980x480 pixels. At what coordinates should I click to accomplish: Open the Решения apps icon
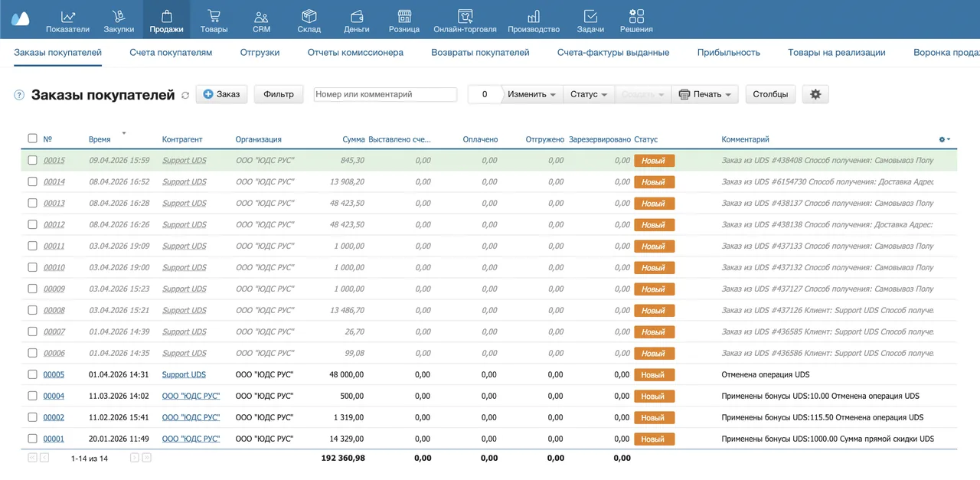coord(636,16)
